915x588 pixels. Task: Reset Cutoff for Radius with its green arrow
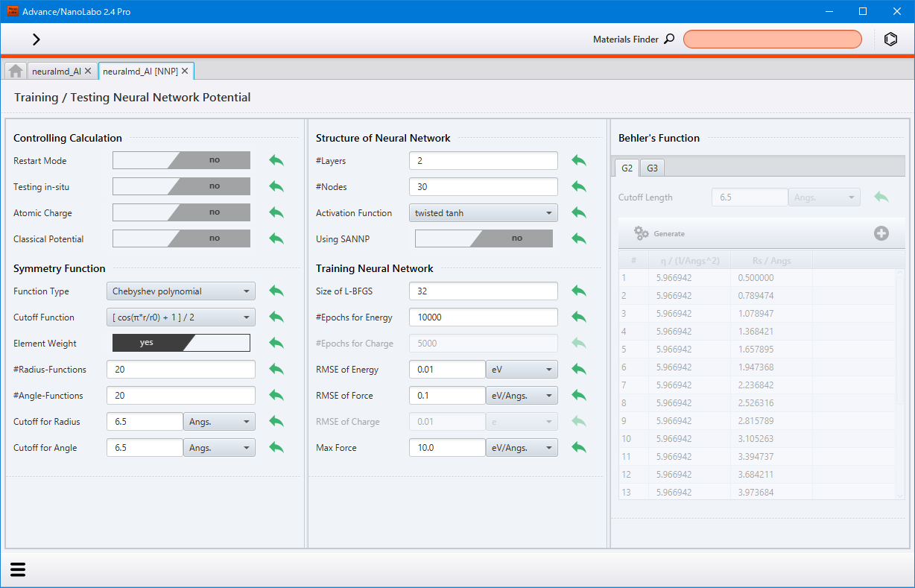tap(276, 422)
